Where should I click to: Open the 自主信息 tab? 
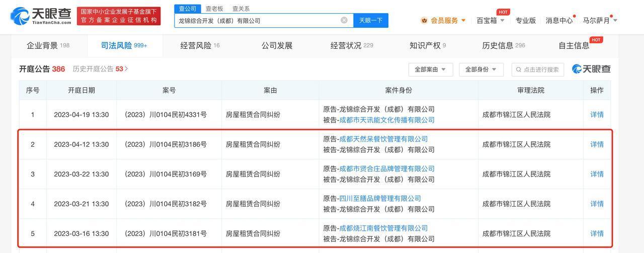tap(574, 45)
